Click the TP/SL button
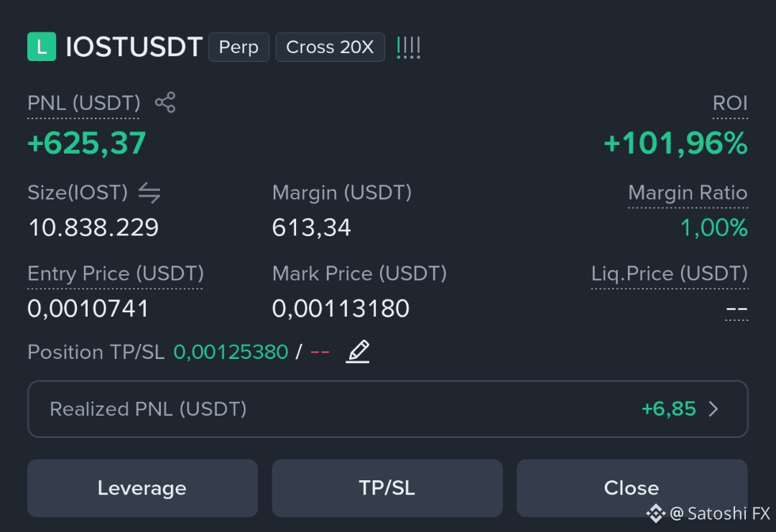The height and width of the screenshot is (532, 776). pyautogui.click(x=387, y=488)
